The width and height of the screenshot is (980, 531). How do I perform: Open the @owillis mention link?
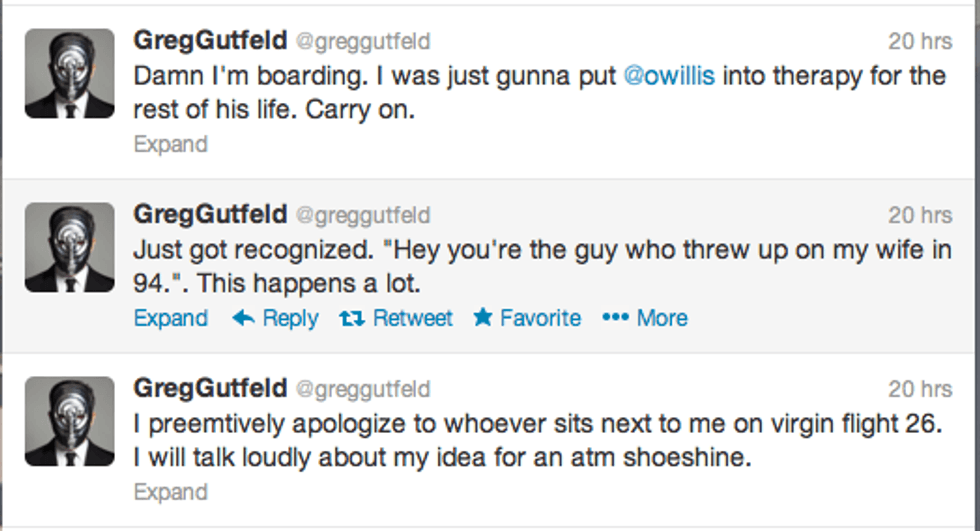point(669,77)
